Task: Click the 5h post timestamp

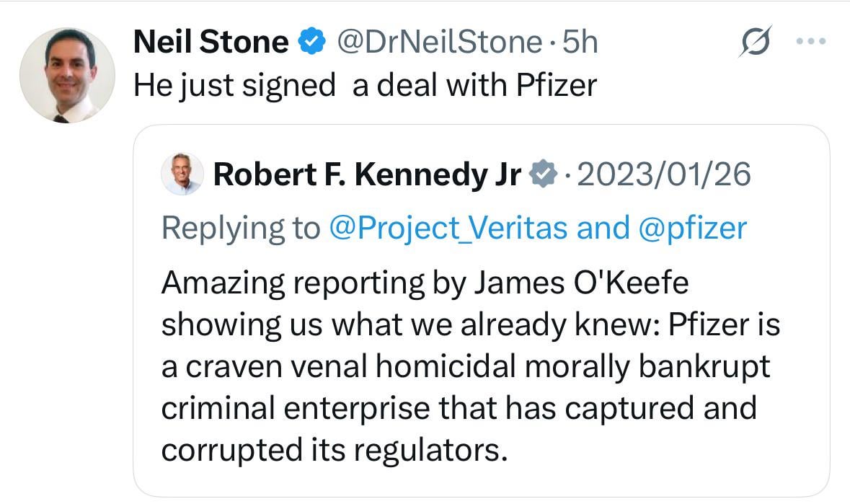Action: point(581,43)
